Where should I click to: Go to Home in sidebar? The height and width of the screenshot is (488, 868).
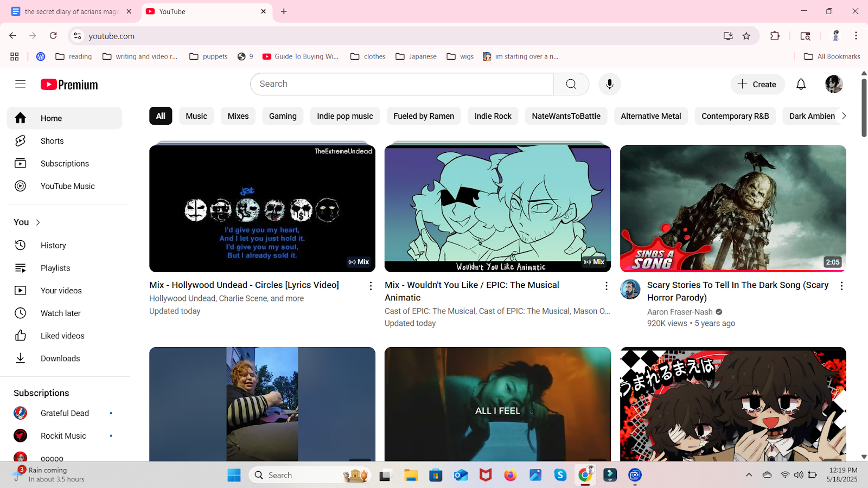[65, 118]
